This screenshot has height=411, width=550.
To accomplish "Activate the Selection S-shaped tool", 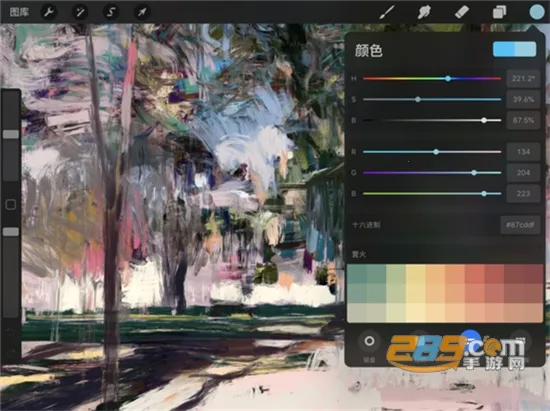I will tap(111, 12).
